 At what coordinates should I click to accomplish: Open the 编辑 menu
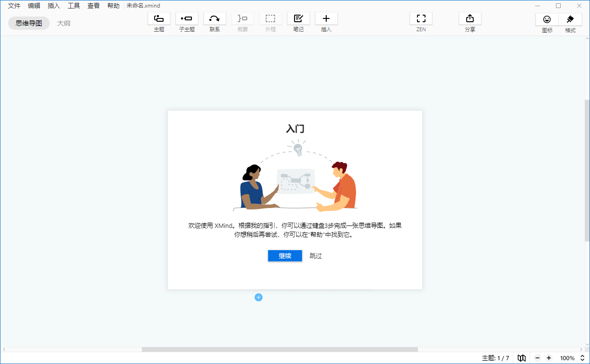pyautogui.click(x=34, y=6)
